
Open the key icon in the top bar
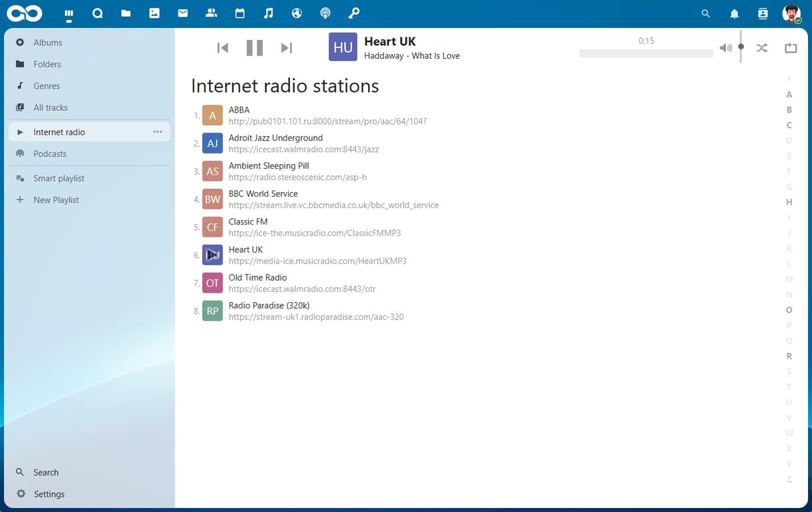(x=354, y=13)
